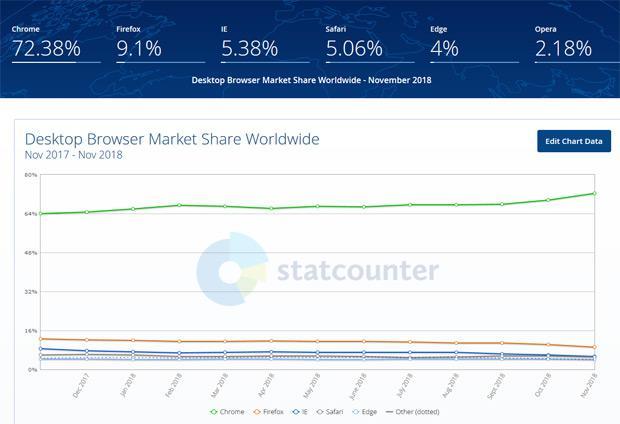620x424 pixels.
Task: Click the Chrome Apr 2018 data point
Action: pyautogui.click(x=271, y=208)
